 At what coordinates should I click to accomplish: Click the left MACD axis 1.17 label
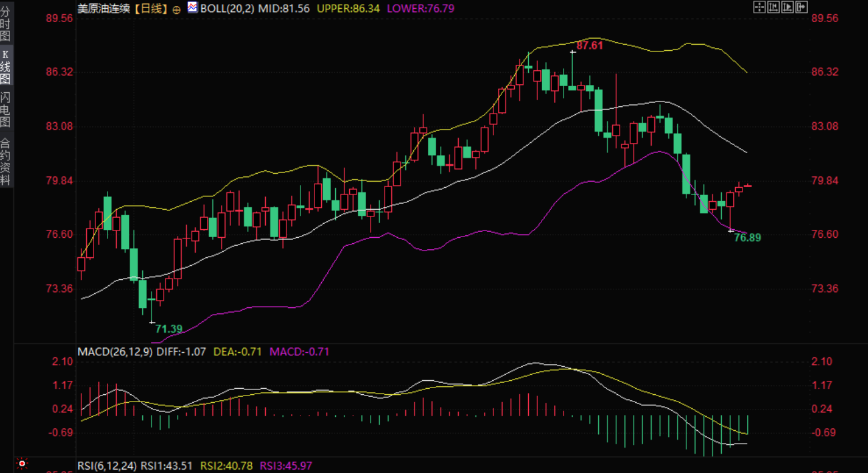[62, 385]
